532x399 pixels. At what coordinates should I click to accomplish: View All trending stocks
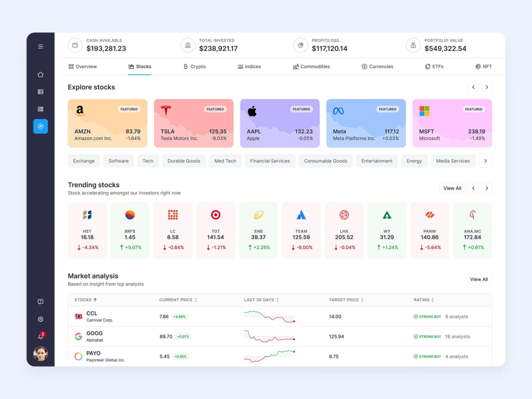click(x=452, y=188)
